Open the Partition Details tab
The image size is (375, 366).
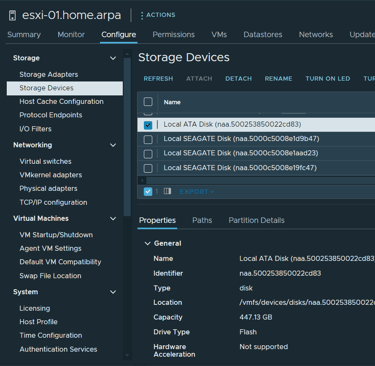(256, 220)
